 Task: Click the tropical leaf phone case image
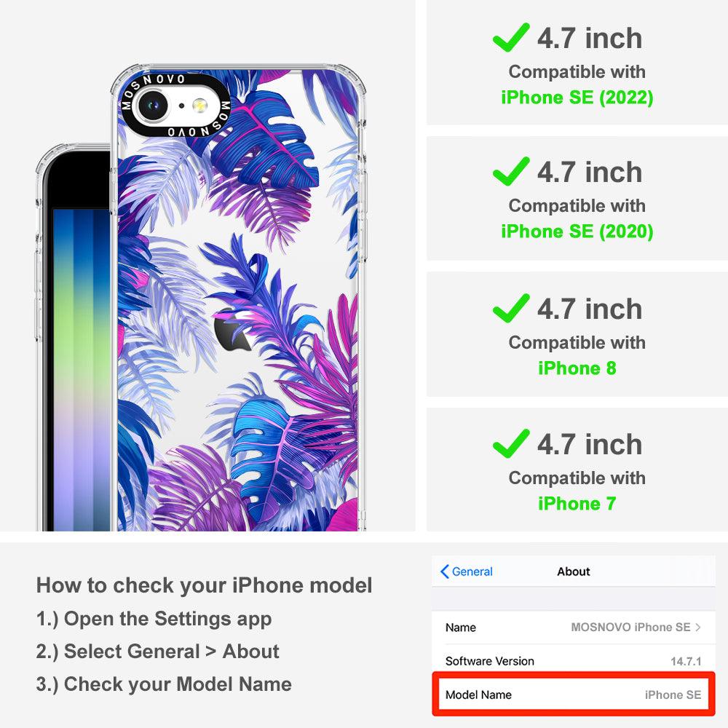tap(238, 297)
